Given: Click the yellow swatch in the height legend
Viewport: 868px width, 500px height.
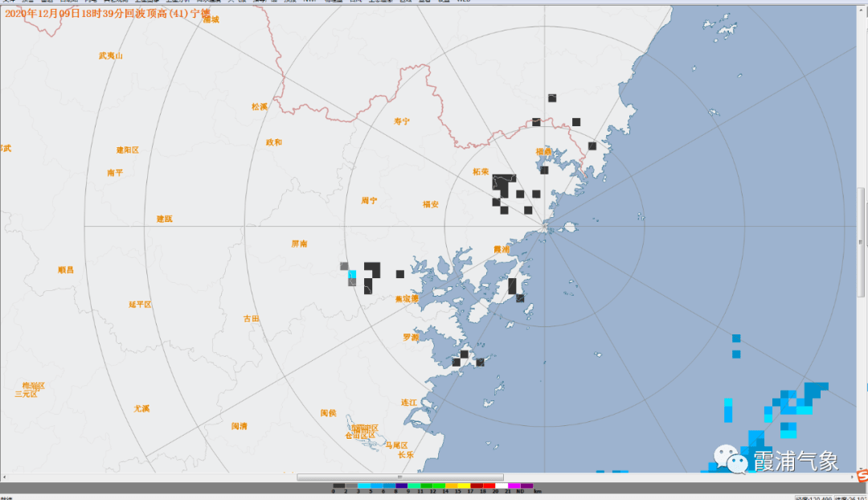Looking at the screenshot, I should click(463, 486).
